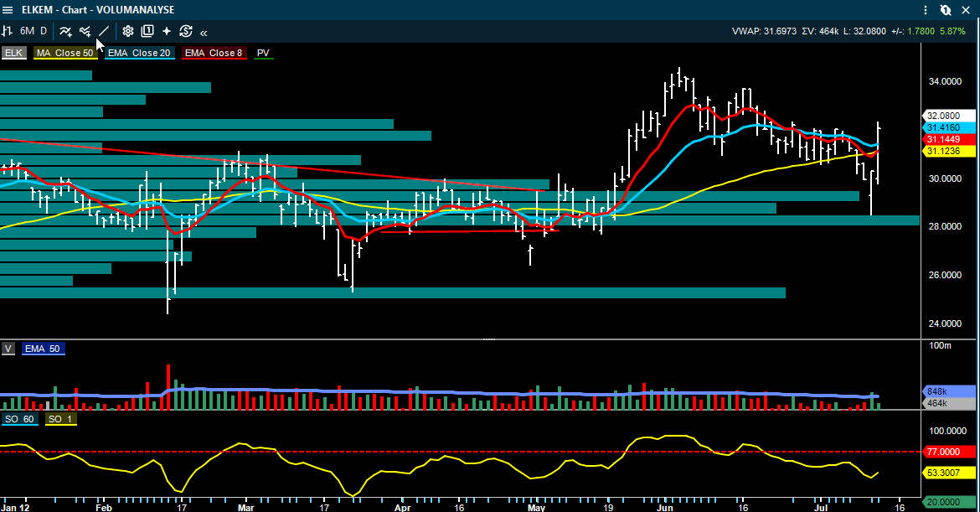Open the hamburger menu beside ELKEM title

8,10
